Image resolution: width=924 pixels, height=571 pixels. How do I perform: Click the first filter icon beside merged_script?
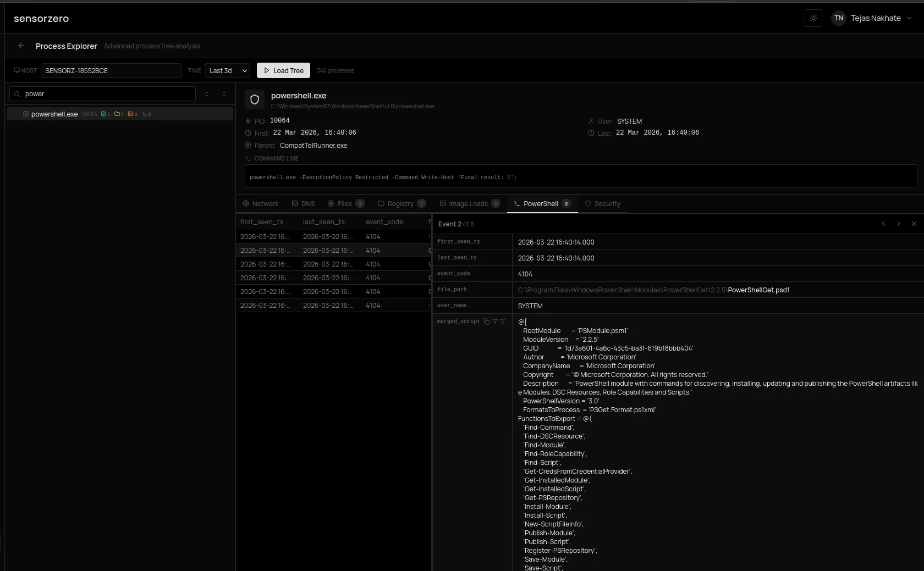[495, 321]
